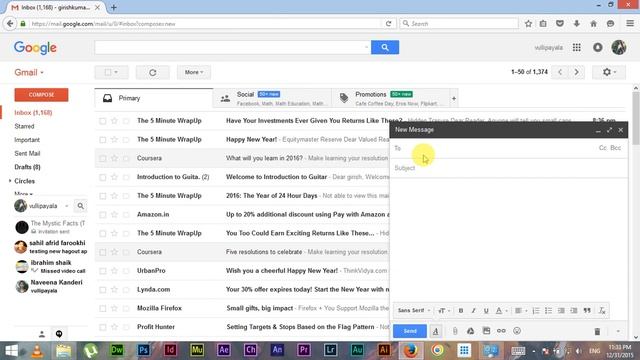Screen dimensions: 640x360
Task: Click the Subject field
Action: (x=509, y=168)
